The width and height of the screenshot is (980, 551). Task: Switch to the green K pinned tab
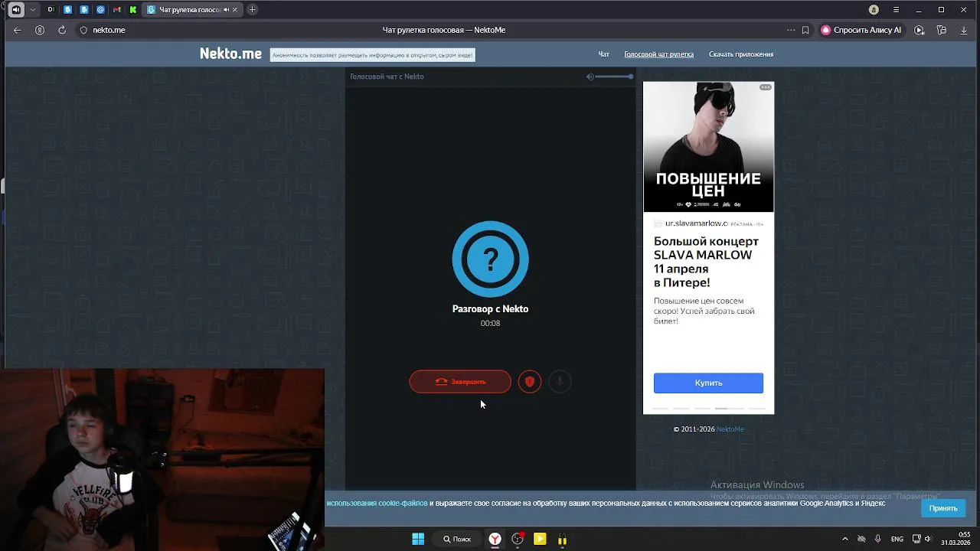coord(133,10)
